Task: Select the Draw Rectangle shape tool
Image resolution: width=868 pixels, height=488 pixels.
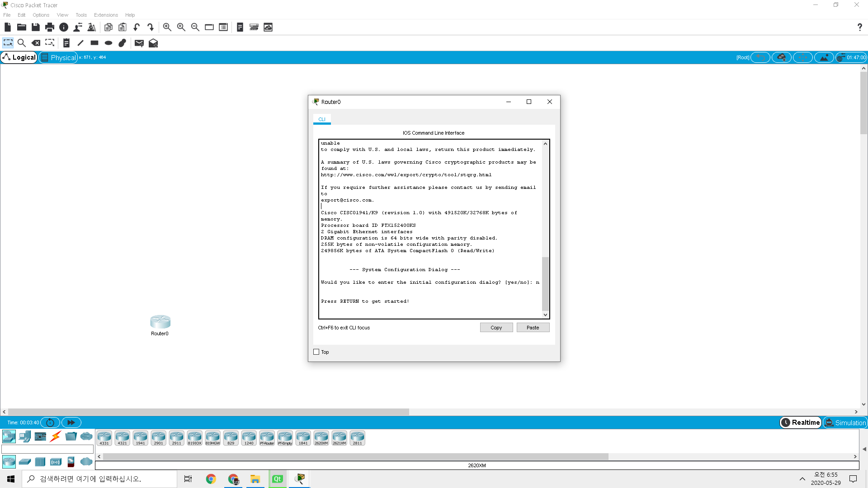Action: point(94,43)
